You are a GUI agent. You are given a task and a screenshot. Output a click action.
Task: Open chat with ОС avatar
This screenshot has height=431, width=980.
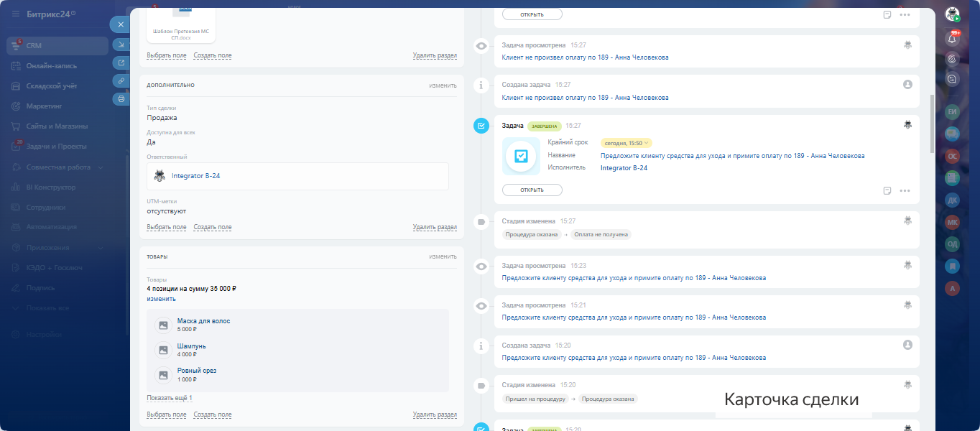point(953,156)
